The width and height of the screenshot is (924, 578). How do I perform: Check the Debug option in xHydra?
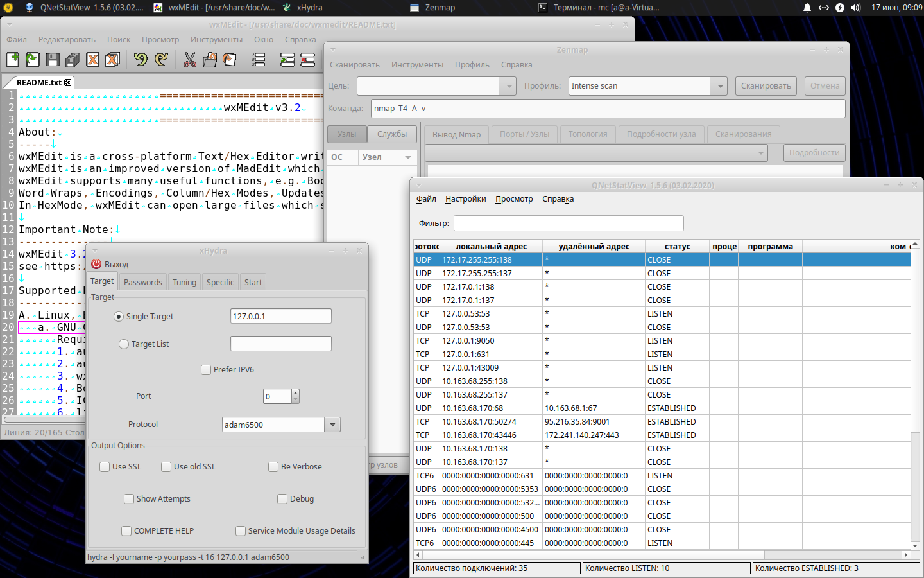(x=282, y=499)
